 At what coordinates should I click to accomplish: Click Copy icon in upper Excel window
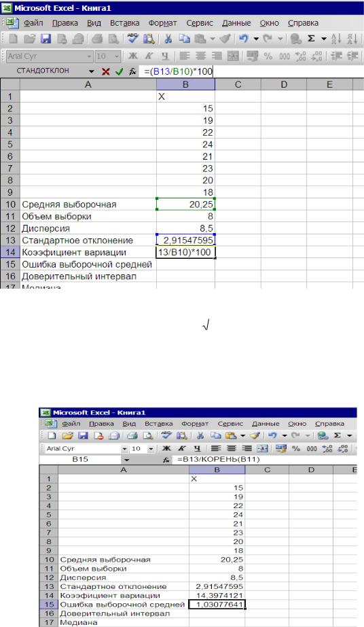coord(184,39)
